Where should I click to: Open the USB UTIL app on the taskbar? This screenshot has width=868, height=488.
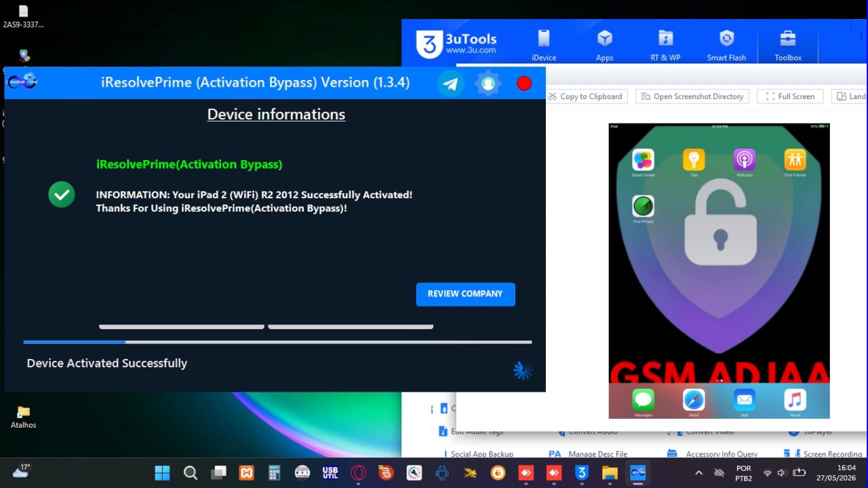[330, 472]
